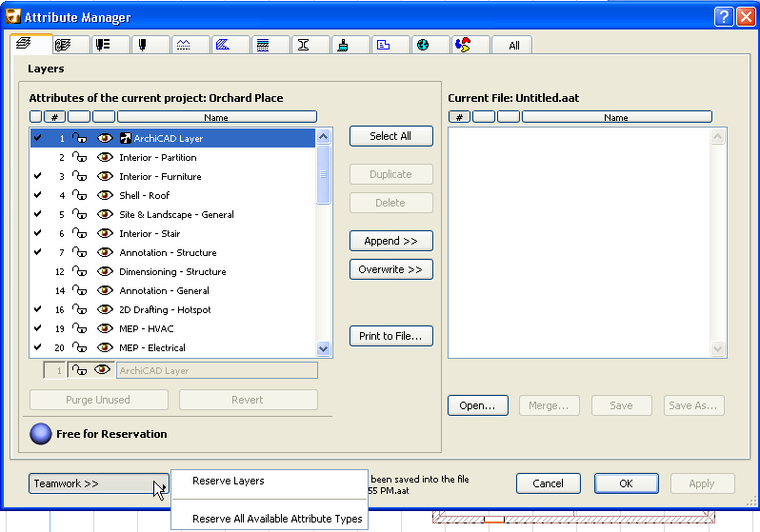
Task: Select the MEP - Electrical layer row
Action: tap(172, 347)
